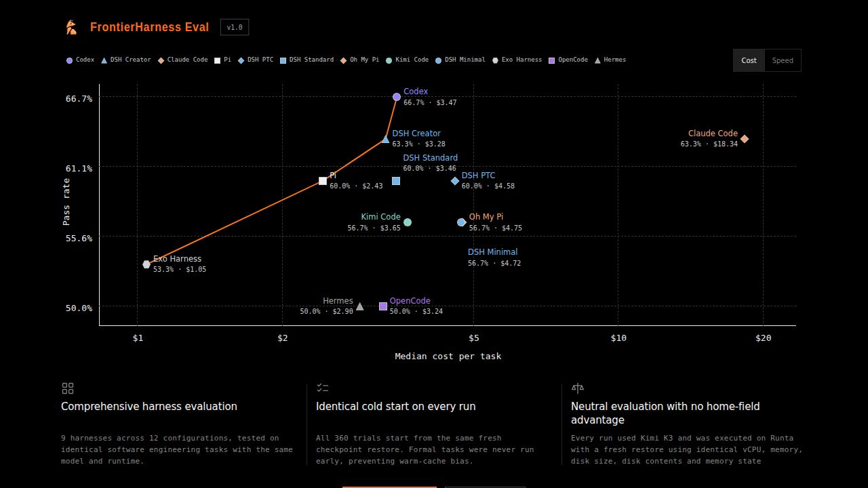Select the Kimi Code circle point on chart
Viewport: 868px width, 488px height.
[408, 222]
